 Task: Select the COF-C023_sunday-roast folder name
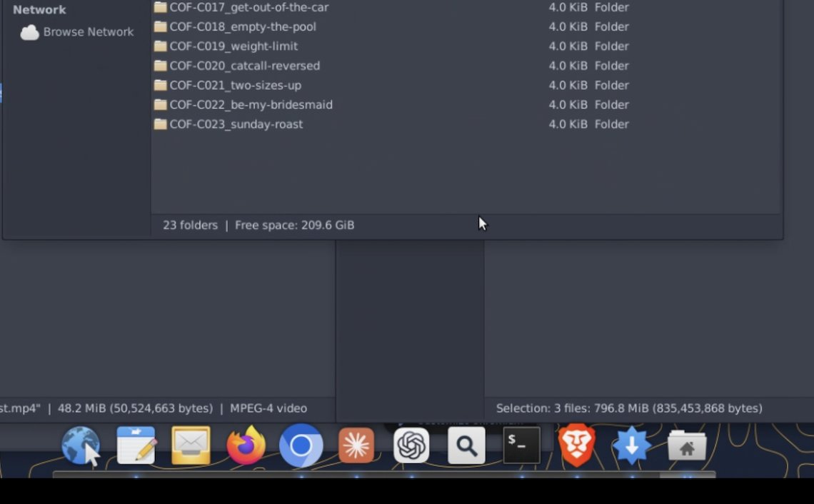(236, 124)
